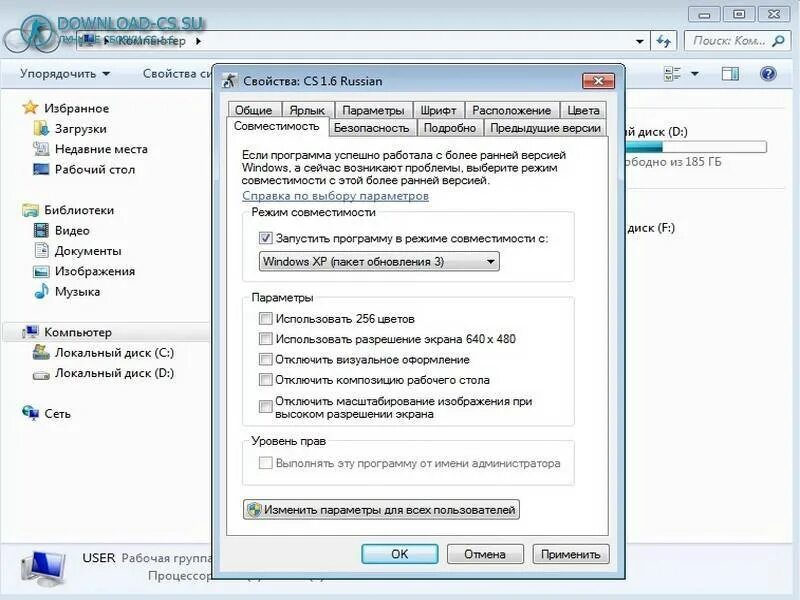Expand the address bar history dropdown arrow
Viewport: 800px width, 600px height.
tap(639, 41)
